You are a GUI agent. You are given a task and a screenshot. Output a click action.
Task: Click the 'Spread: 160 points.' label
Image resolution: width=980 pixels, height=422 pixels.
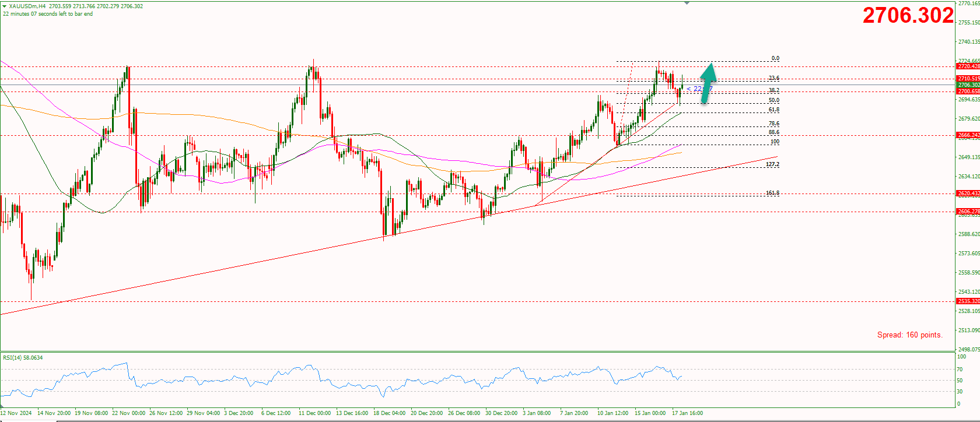pyautogui.click(x=909, y=335)
